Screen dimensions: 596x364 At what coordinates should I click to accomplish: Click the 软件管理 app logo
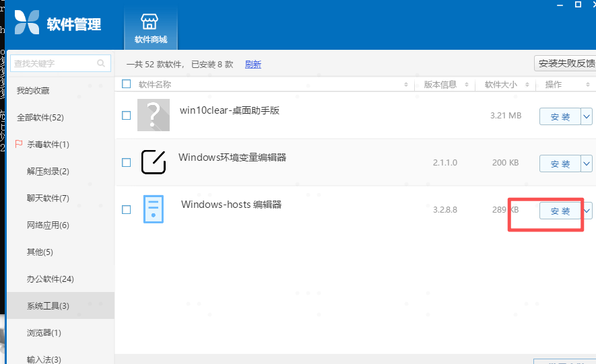coord(26,24)
